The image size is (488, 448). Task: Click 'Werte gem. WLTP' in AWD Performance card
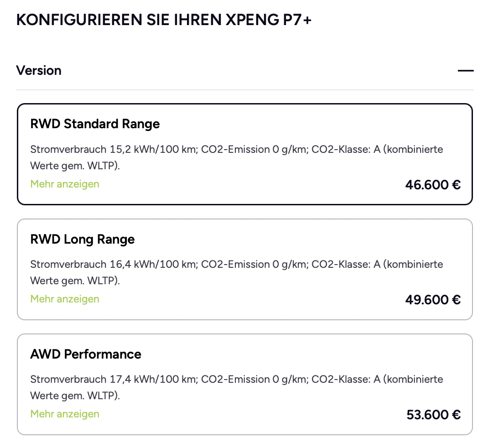(x=75, y=396)
